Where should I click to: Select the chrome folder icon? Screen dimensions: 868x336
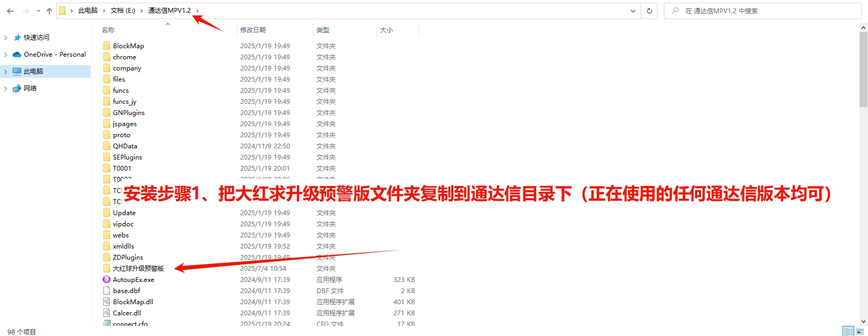[107, 57]
